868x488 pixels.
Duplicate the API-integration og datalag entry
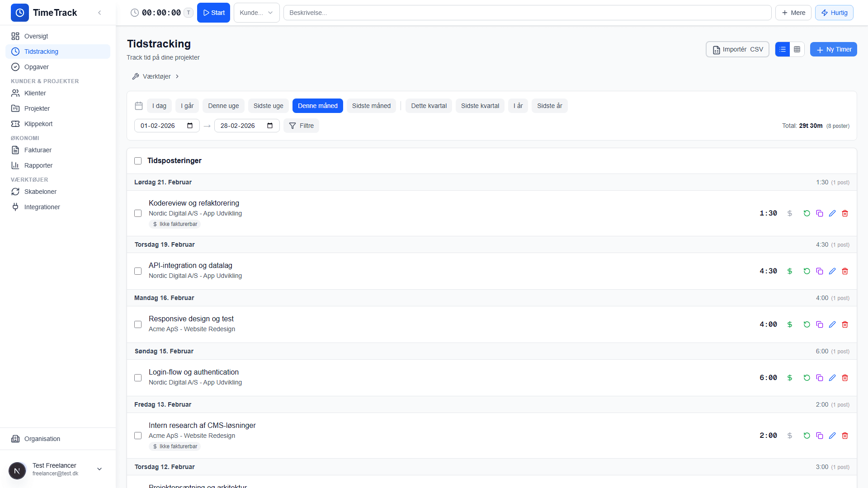click(820, 271)
